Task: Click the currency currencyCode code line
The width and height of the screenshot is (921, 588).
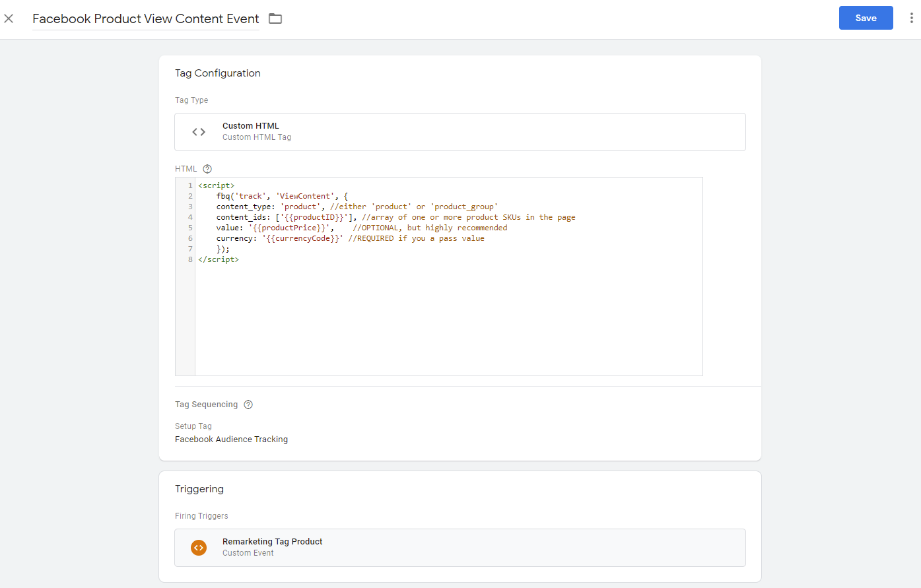Action: coord(350,238)
